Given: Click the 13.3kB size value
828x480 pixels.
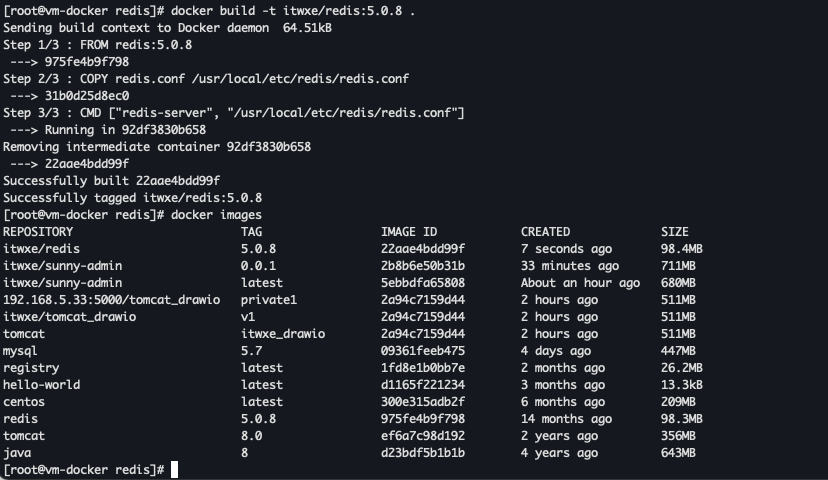Looking at the screenshot, I should 682,385.
